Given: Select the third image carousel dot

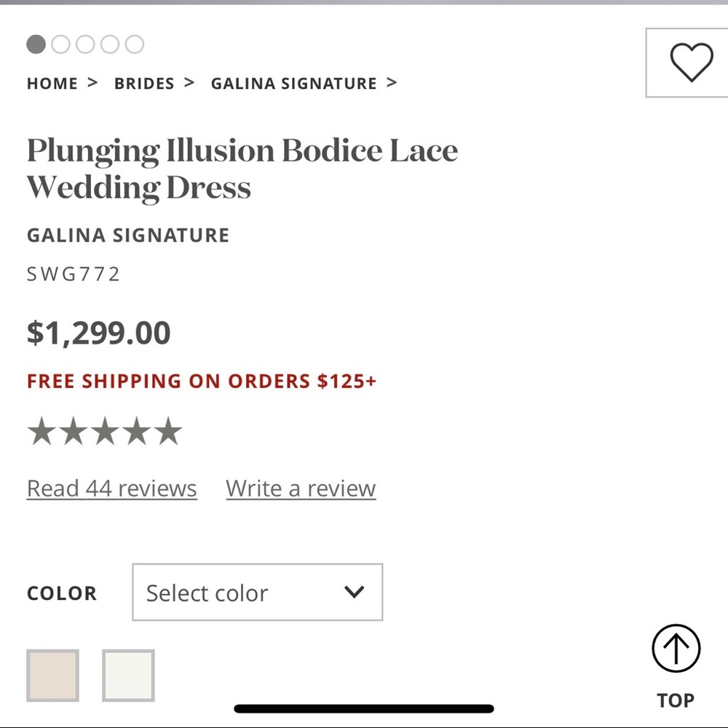Looking at the screenshot, I should [85, 44].
